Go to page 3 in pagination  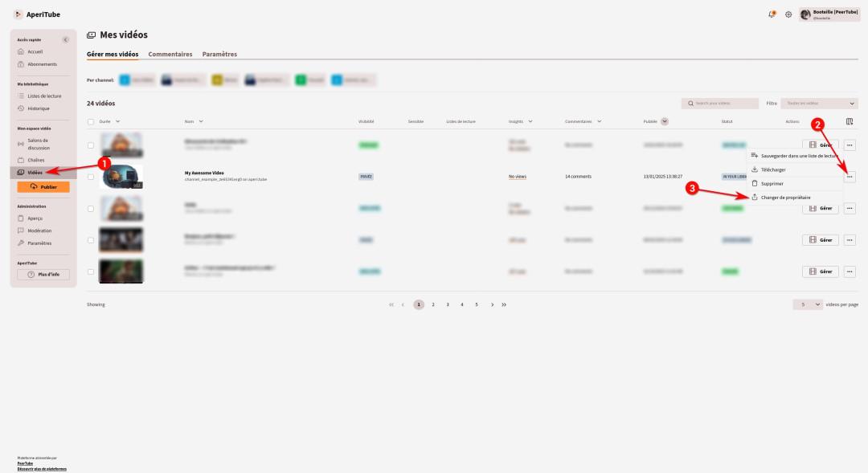(448, 304)
